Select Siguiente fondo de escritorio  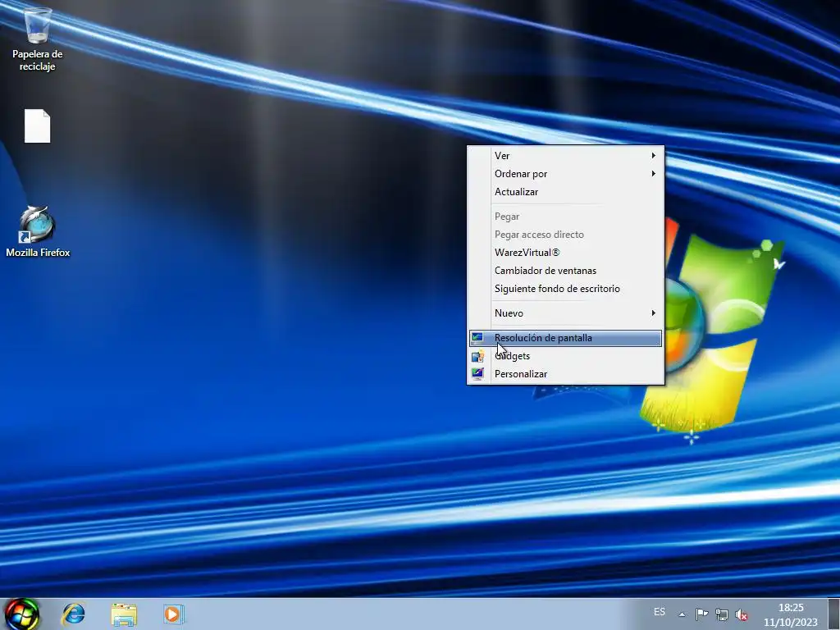(566, 289)
